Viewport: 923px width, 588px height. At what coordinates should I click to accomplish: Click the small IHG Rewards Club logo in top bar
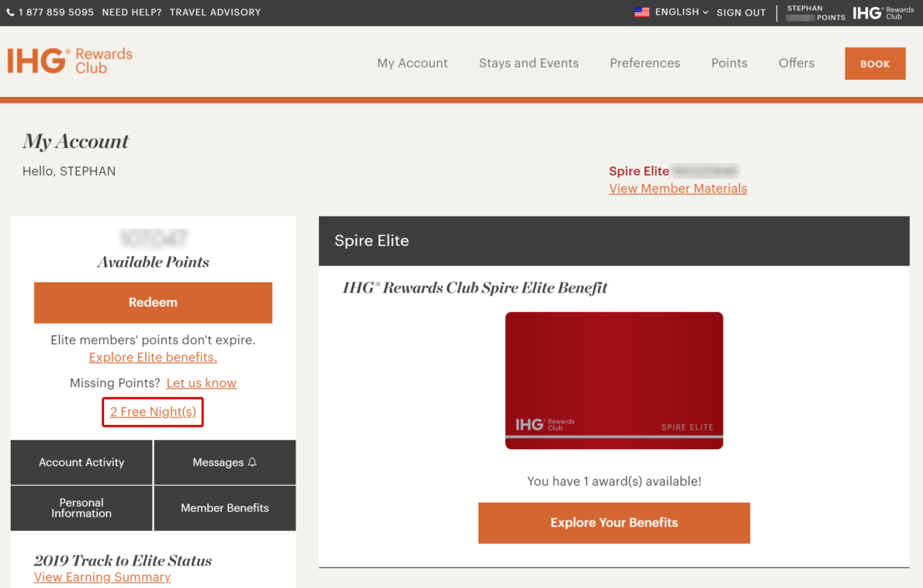pyautogui.click(x=883, y=12)
